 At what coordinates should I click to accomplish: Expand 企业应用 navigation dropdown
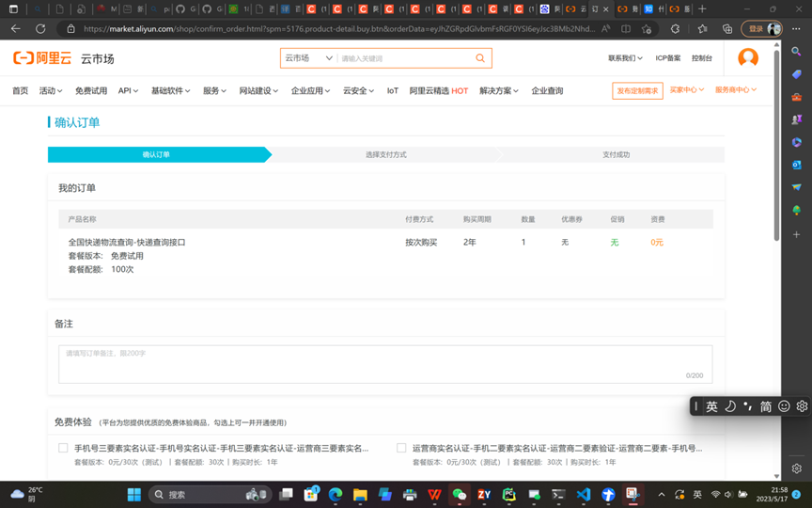(x=310, y=90)
